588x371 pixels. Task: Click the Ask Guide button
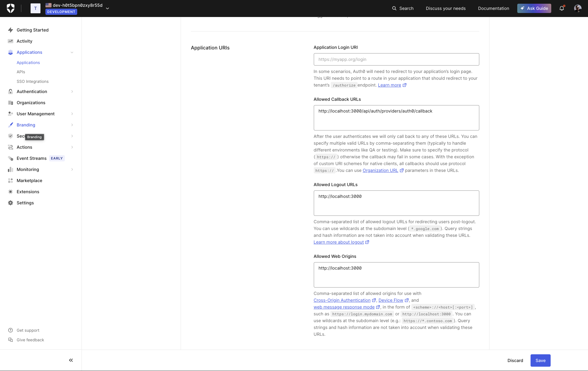click(x=534, y=8)
